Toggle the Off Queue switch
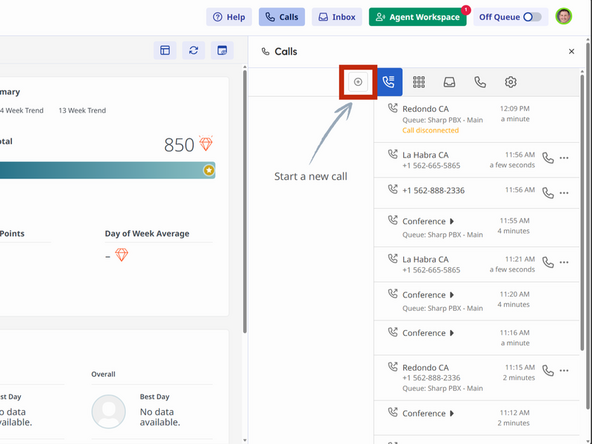Image resolution: width=592 pixels, height=444 pixels. [532, 17]
